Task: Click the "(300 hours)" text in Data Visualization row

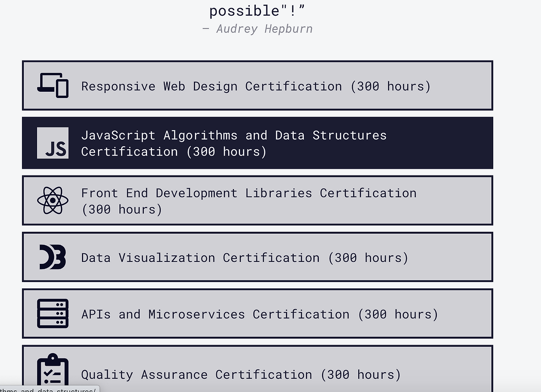Action: (x=369, y=258)
